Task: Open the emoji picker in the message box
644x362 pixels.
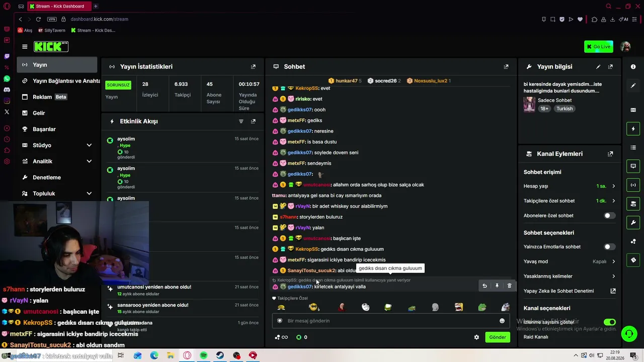Action: [x=502, y=321]
